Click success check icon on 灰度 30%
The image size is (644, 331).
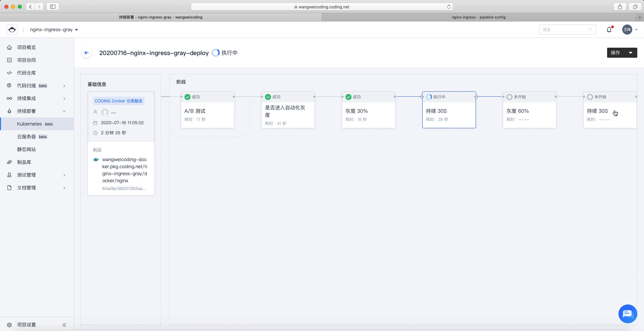tap(348, 97)
